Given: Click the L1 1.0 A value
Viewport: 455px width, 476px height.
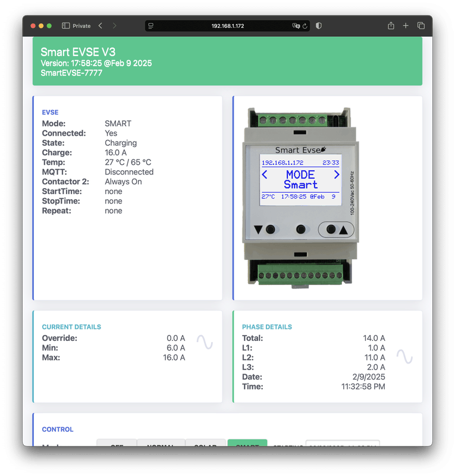Looking at the screenshot, I should tap(376, 348).
